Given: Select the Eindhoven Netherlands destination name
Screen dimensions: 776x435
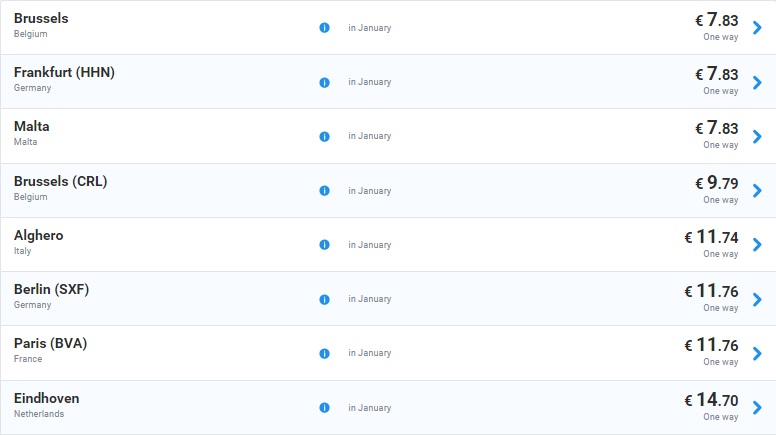Looking at the screenshot, I should [x=47, y=398].
